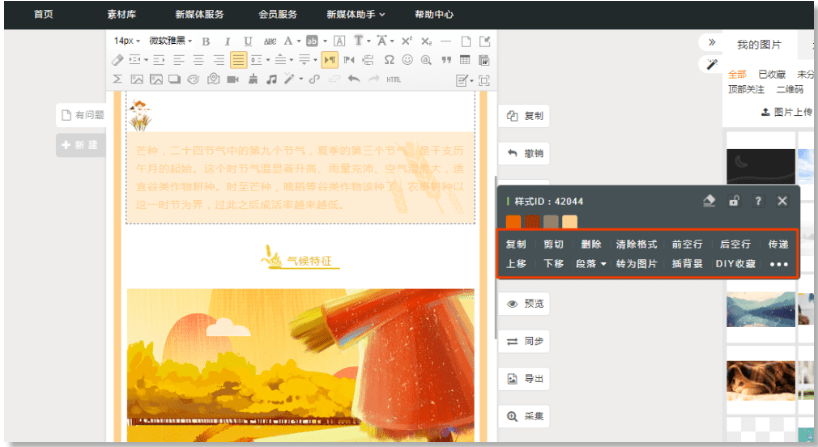Insert a hyperlink with the chain icon
The height and width of the screenshot is (447, 818).
point(314,79)
